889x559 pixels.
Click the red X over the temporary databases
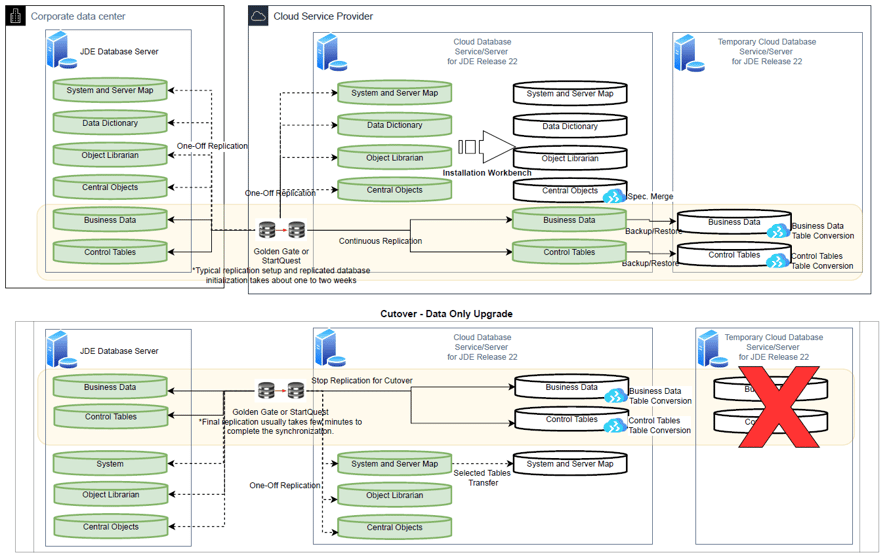point(778,407)
